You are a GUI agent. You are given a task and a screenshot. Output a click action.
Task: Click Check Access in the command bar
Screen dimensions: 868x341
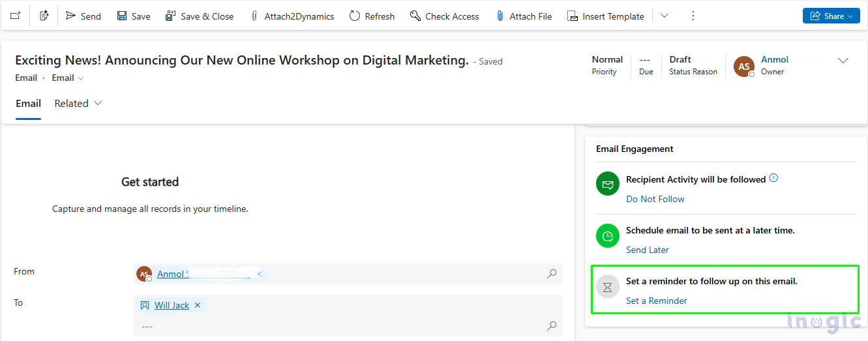tap(445, 16)
